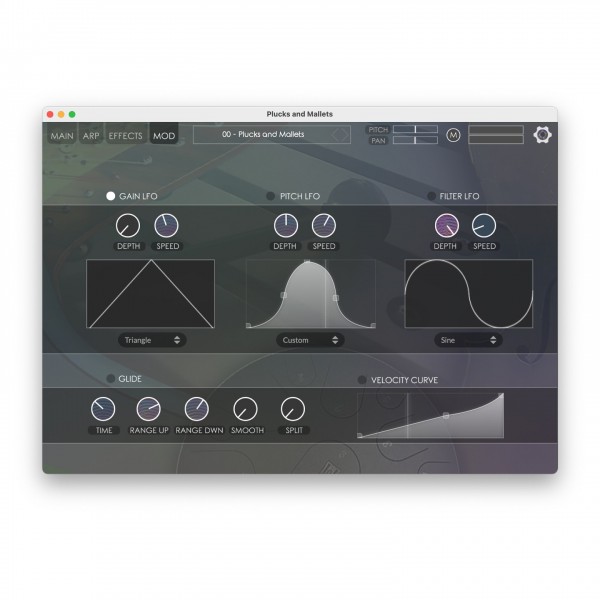
Task: Enable the Pitch LFO
Action: click(271, 196)
